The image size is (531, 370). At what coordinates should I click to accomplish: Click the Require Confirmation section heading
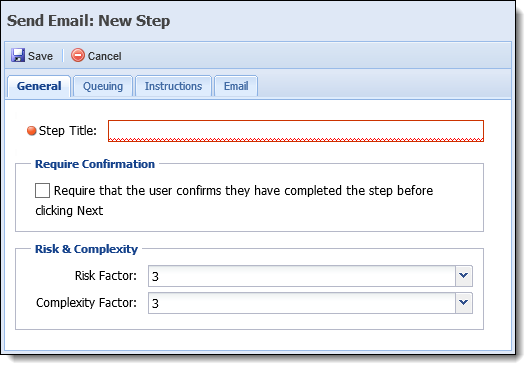point(95,164)
